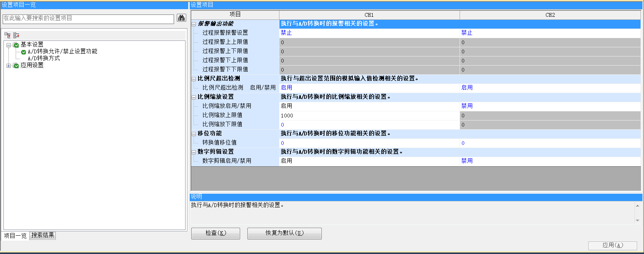Image resolution: width=644 pixels, height=254 pixels.
Task: Click the 应用(A) button
Action: click(612, 245)
